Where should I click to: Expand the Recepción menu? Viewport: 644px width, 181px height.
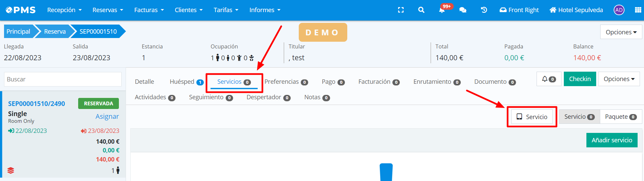[64, 10]
